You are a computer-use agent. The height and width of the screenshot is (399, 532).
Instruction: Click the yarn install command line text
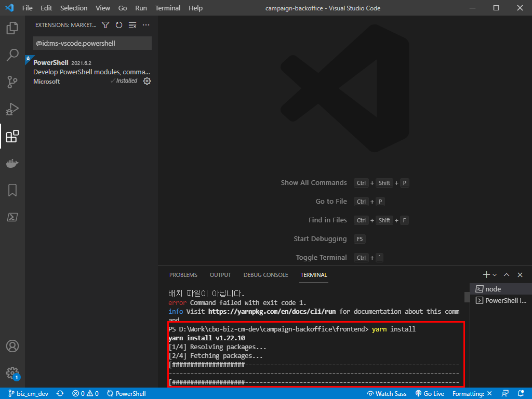[x=394, y=329]
